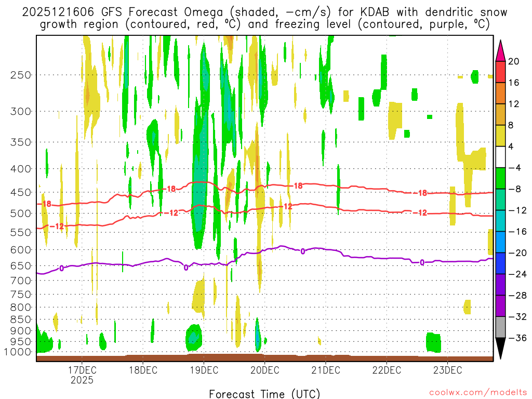Click the purple -28 to -32 colorbar segment
532x399 pixels.
click(500, 306)
